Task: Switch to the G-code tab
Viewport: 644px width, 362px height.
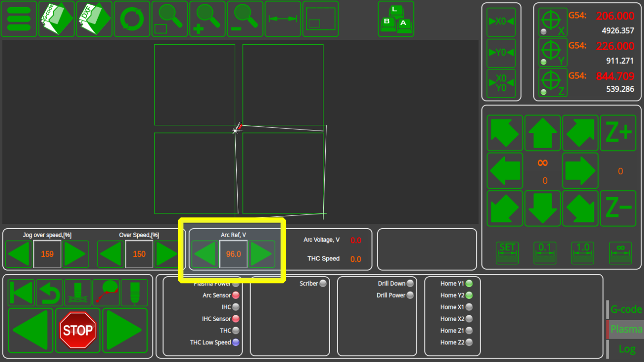Action: (626, 310)
